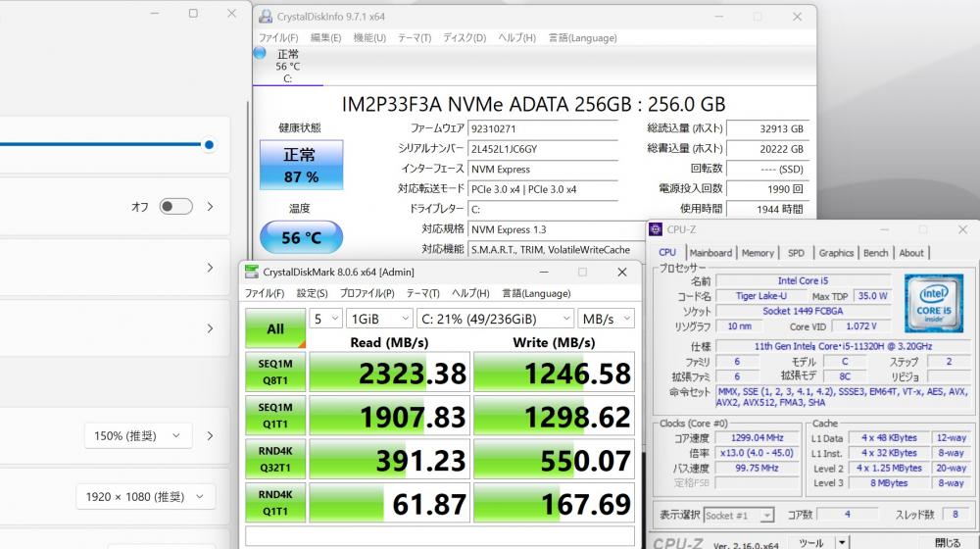The image size is (980, 549).
Task: Switch to the SPD tab in CPU-Z
Action: point(796,253)
